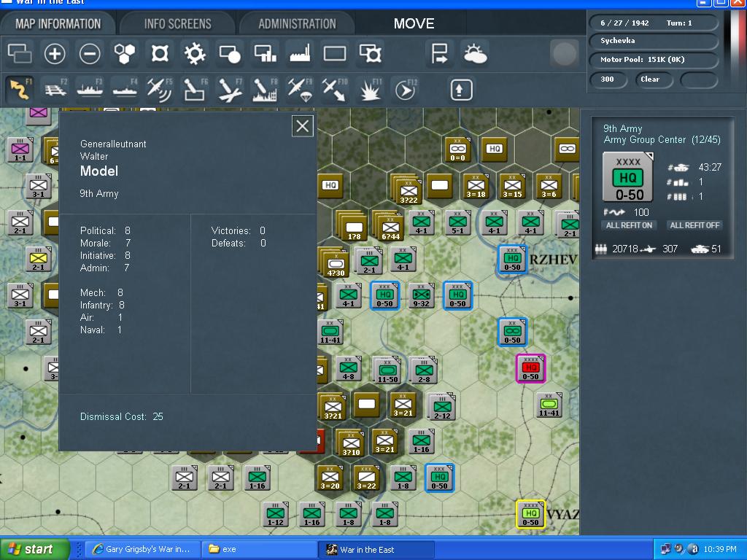747x560 pixels.
Task: Turn ALL REFIT OFF
Action: click(x=694, y=225)
